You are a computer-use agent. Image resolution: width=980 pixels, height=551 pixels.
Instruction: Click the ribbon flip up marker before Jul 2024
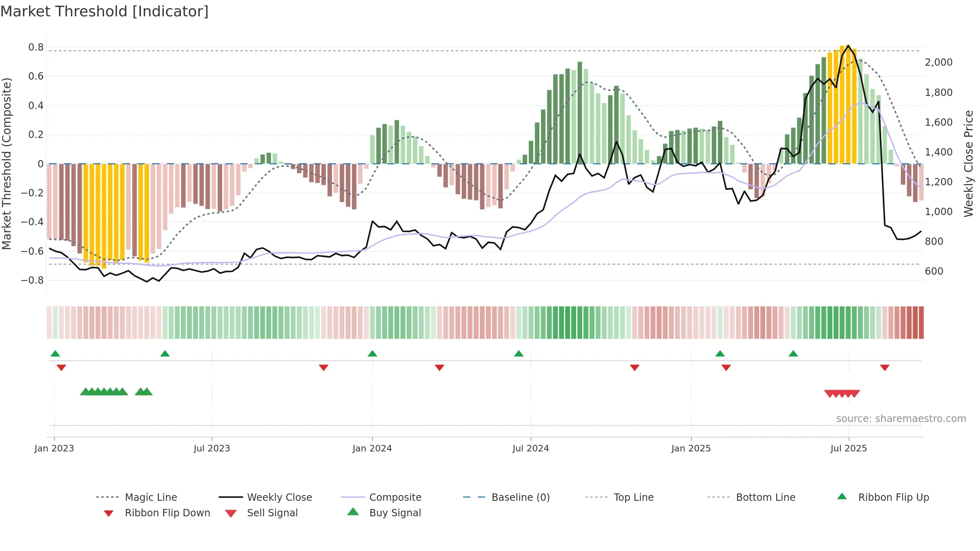[519, 353]
